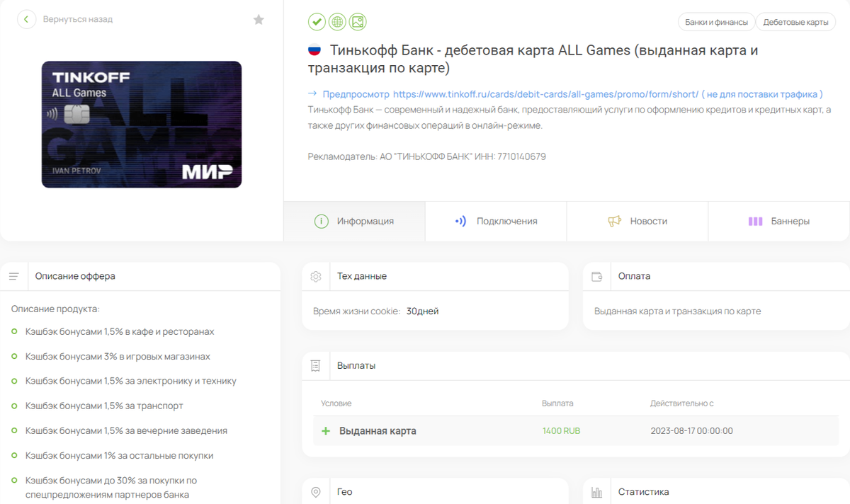Click the Tinkoff ALL Games card image
The height and width of the screenshot is (504, 850).
tap(142, 125)
